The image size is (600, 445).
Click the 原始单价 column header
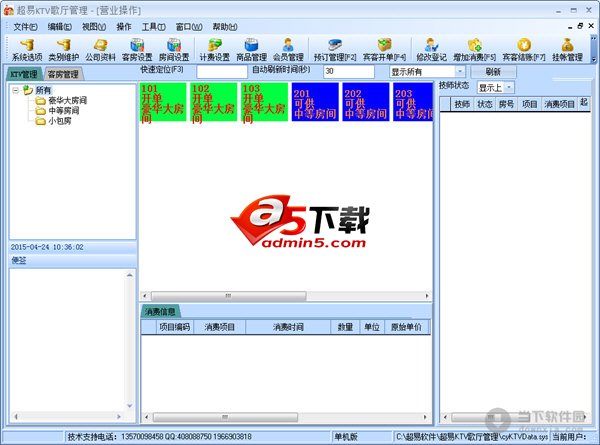407,327
